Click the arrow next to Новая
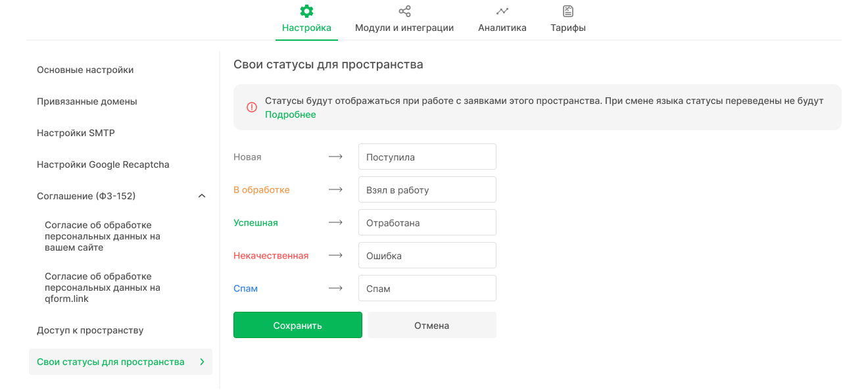The image size is (868, 392). (336, 157)
